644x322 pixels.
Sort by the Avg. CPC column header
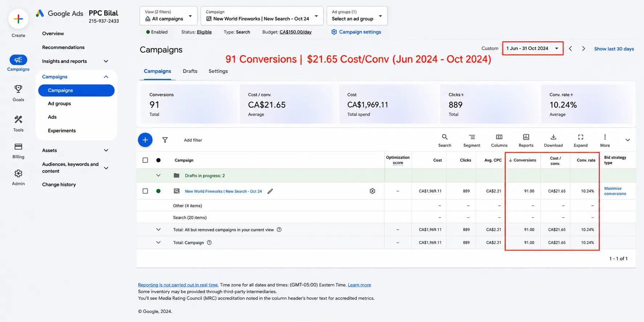coord(493,160)
